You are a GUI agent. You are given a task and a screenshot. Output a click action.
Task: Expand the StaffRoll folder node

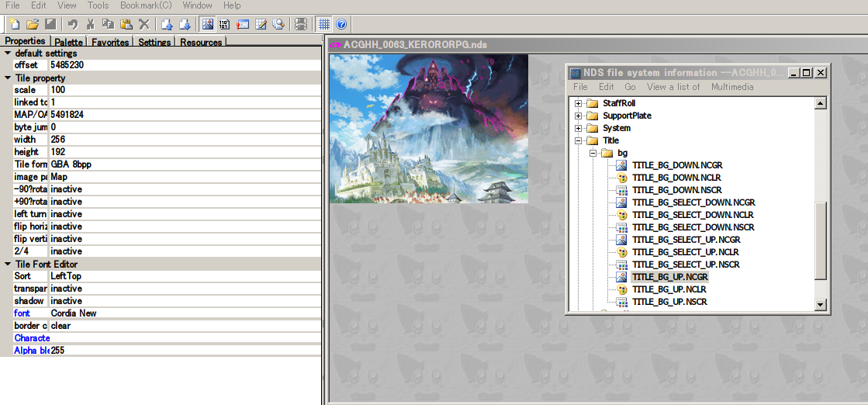pos(579,104)
